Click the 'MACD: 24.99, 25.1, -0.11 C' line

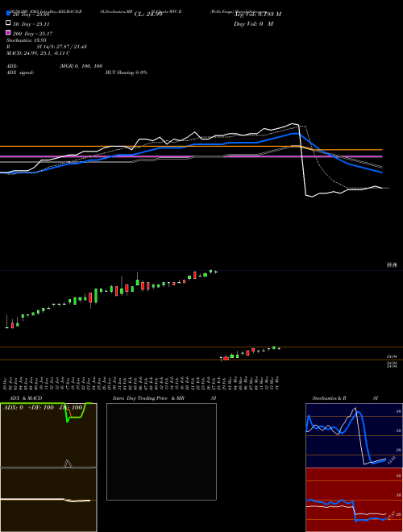pos(38,53)
